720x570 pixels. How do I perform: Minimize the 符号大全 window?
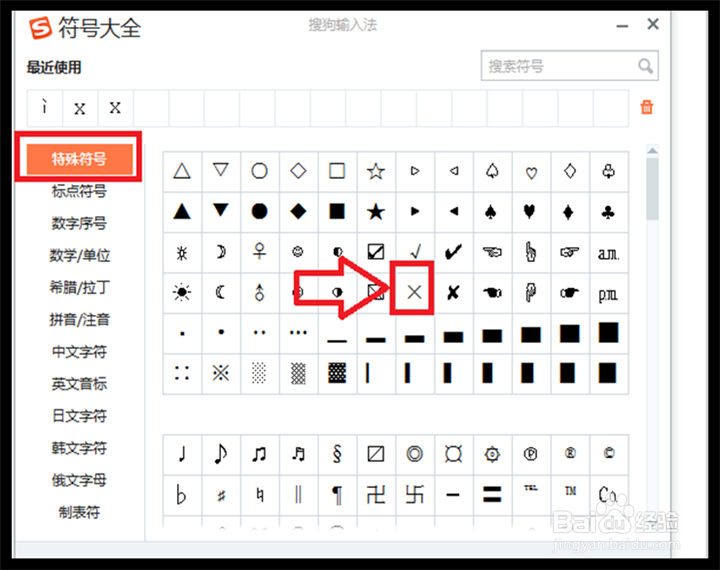click(x=622, y=26)
